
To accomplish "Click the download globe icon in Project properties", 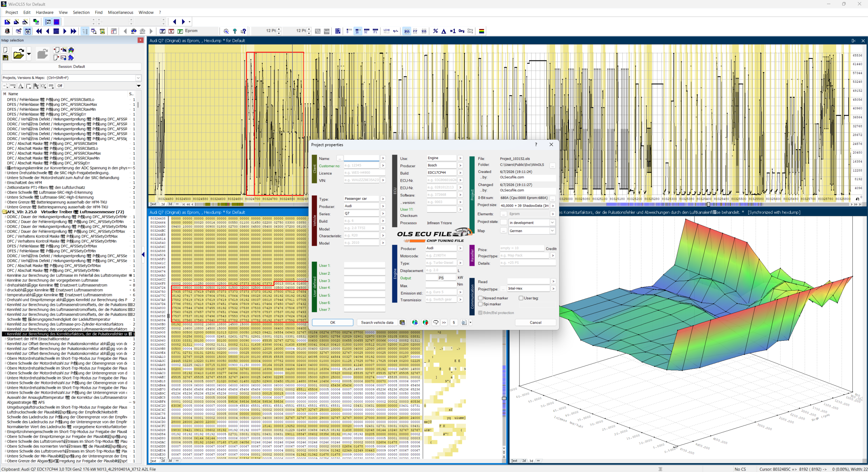I will [415, 322].
